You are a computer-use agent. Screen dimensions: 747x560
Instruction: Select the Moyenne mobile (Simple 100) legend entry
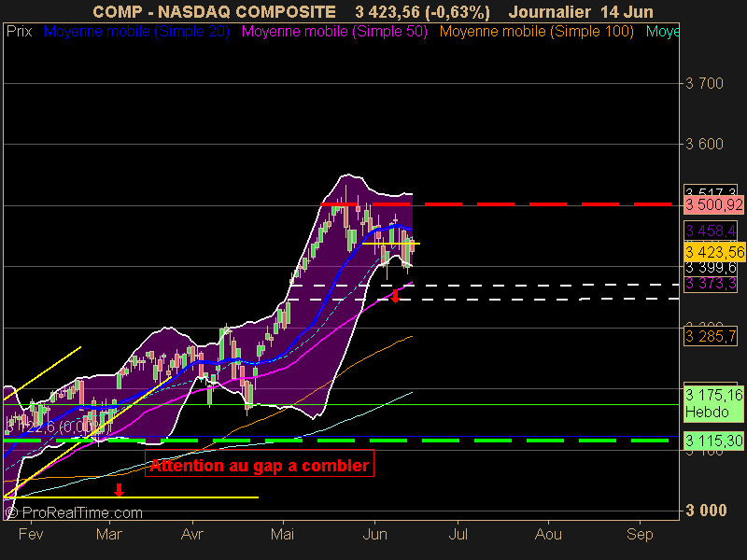tap(536, 32)
